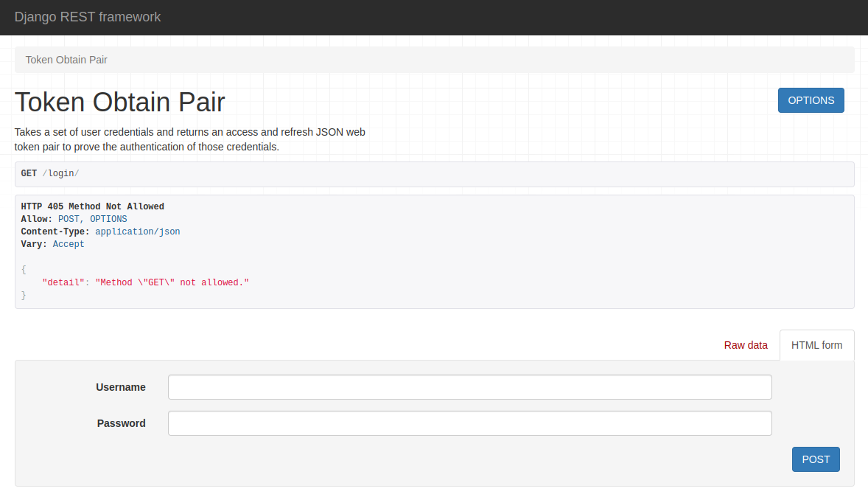This screenshot has height=494, width=868.
Task: Click the Allow header value POST, OPTIONS
Action: pyautogui.click(x=92, y=219)
